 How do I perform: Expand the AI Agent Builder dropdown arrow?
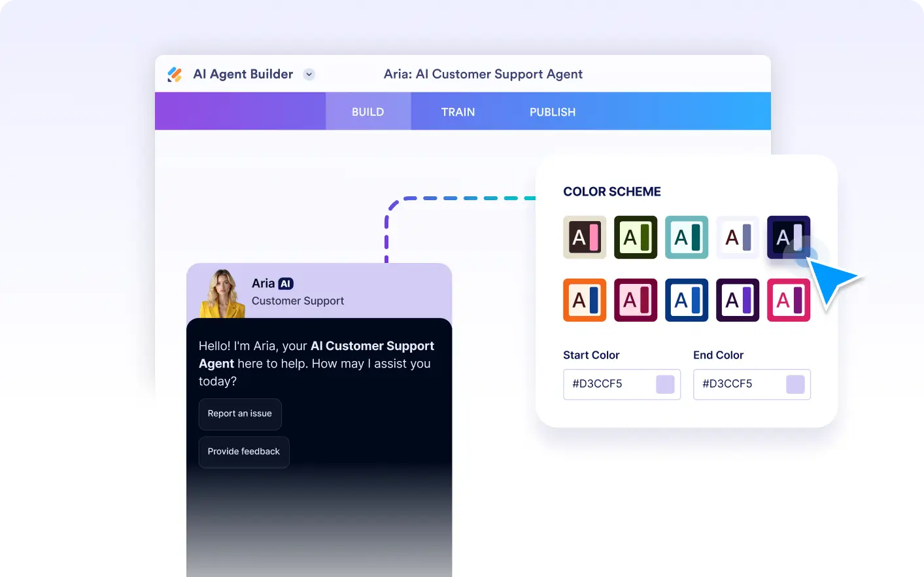point(309,75)
